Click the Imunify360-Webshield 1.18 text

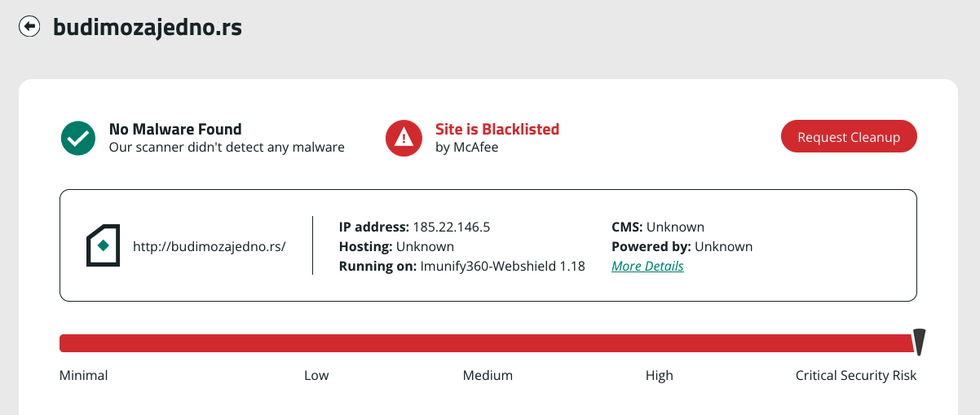click(502, 266)
